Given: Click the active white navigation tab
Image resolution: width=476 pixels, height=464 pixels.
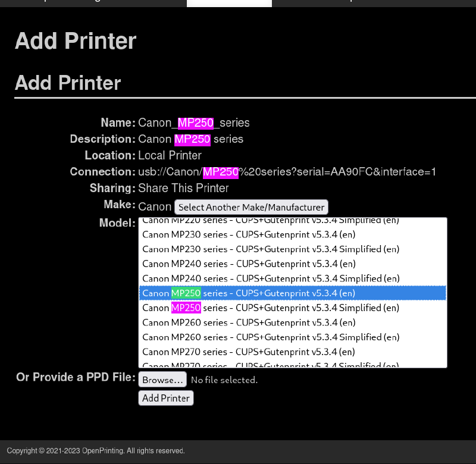Looking at the screenshot, I should click(x=229, y=3).
